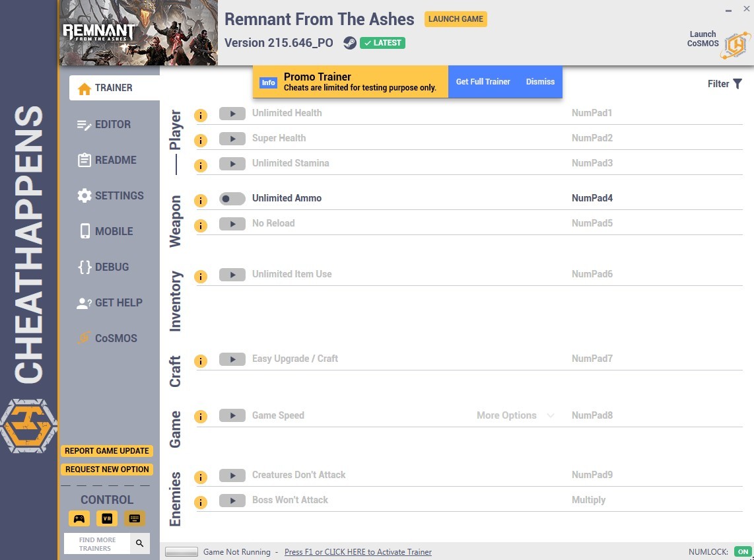Image resolution: width=754 pixels, height=560 pixels.
Task: Toggle Creatures Don't Attack cheat
Action: click(232, 475)
